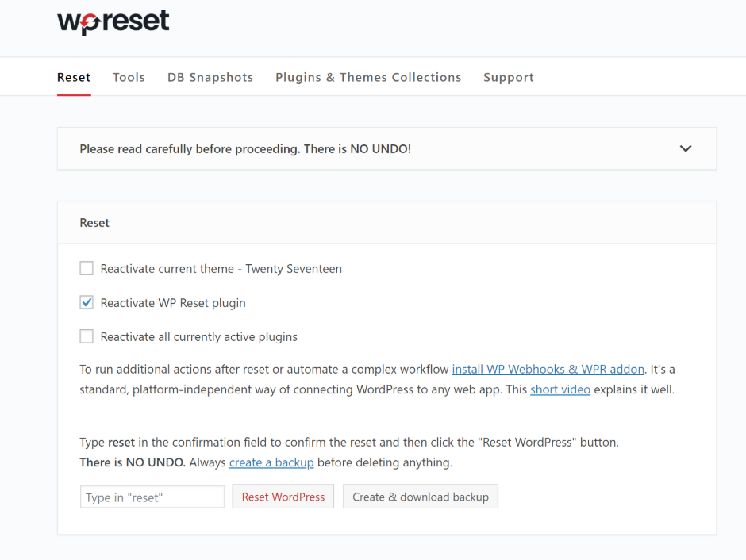Image resolution: width=746 pixels, height=560 pixels.
Task: Go to Plugins & Themes Collections tab
Action: click(x=368, y=77)
